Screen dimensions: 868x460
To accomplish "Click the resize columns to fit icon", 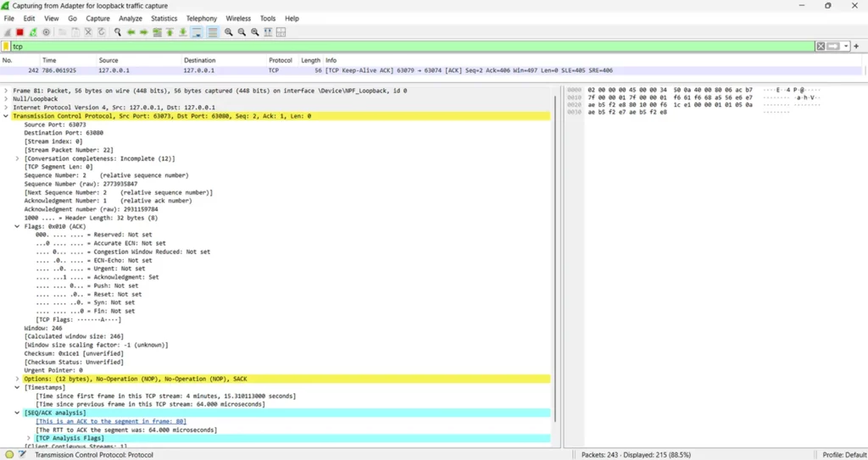I will (268, 32).
